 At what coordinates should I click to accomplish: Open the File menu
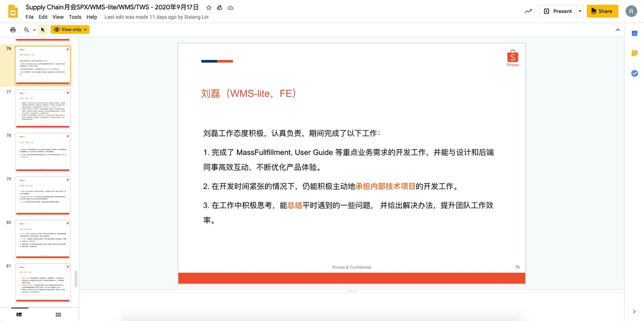click(29, 17)
